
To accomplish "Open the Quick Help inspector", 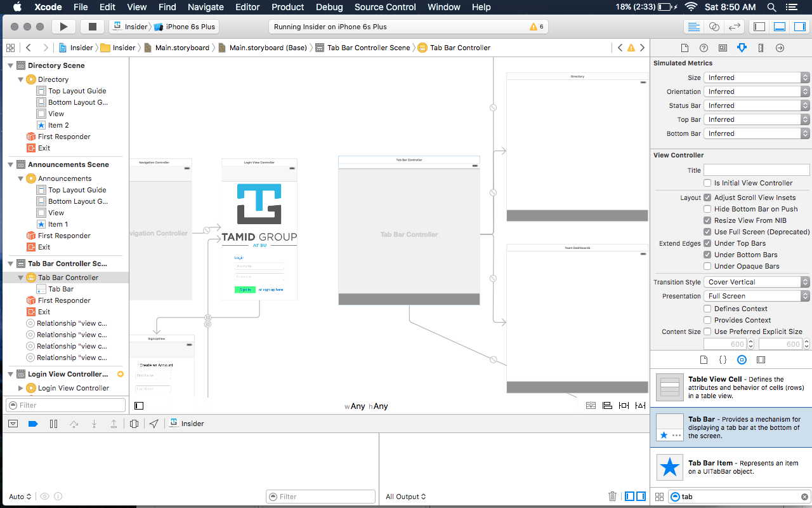I will [x=704, y=48].
